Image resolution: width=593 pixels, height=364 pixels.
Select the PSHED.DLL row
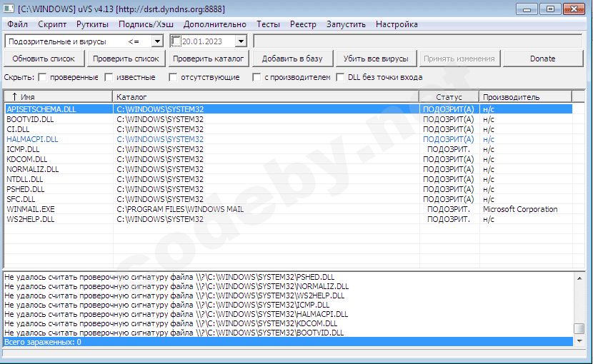click(289, 189)
